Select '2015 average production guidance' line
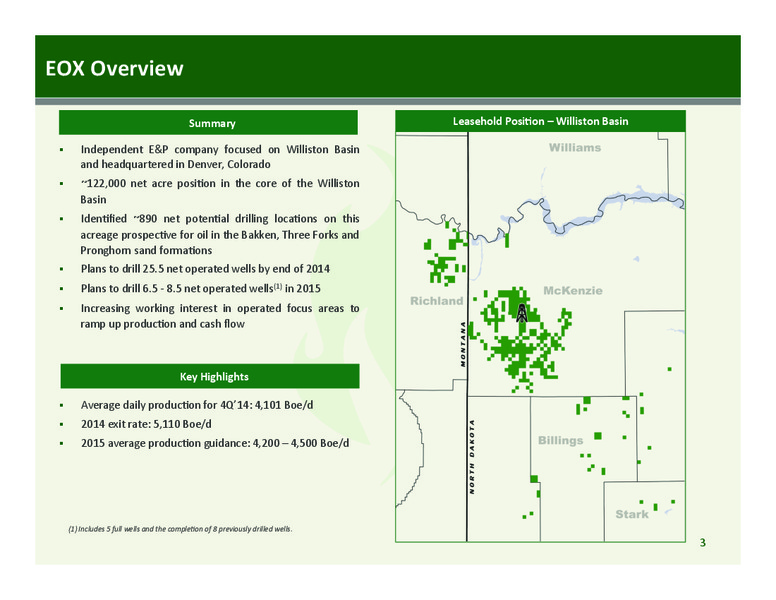 [x=215, y=443]
